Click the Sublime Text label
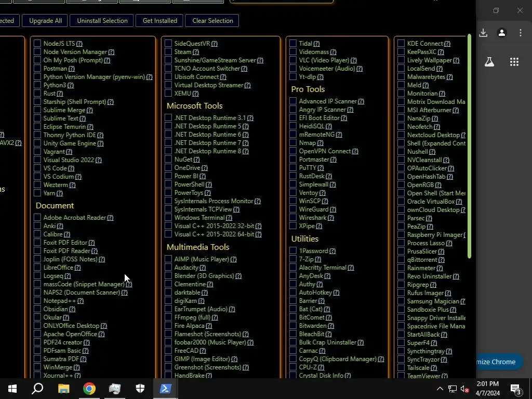The width and height of the screenshot is (532, 399). pos(61,118)
